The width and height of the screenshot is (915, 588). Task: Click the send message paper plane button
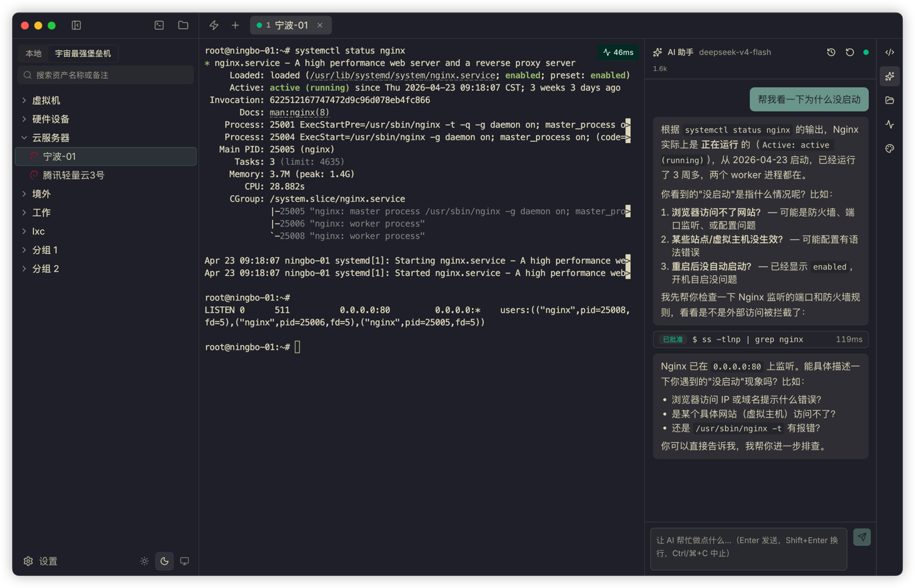click(862, 537)
